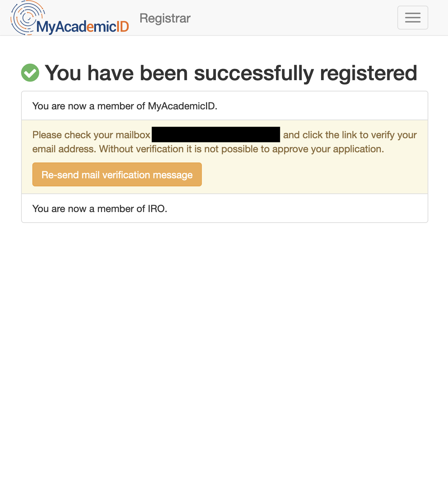This screenshot has height=486, width=448.
Task: Click the successfully registered heading
Action: (231, 73)
